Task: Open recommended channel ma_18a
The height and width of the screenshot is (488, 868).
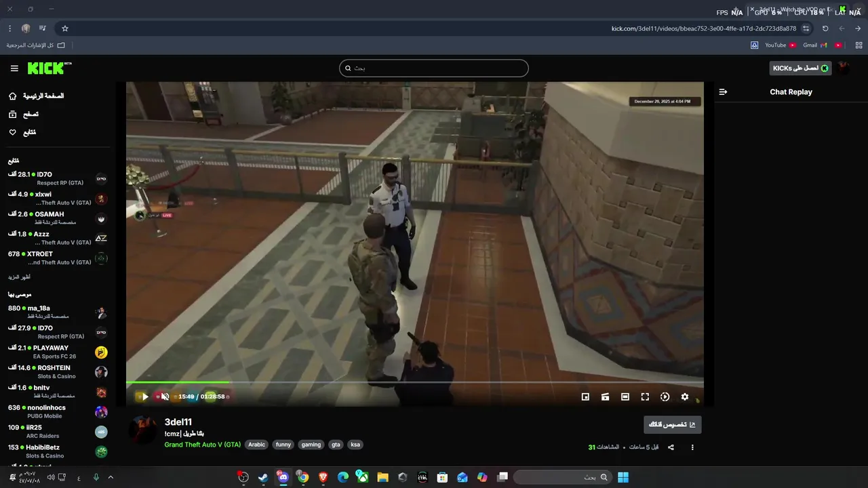Action: pos(58,312)
